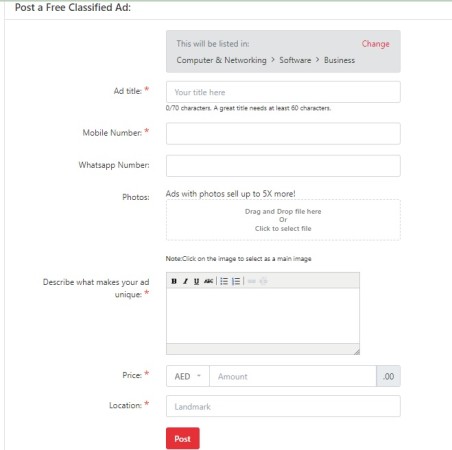Click inside the description text area
452x450 pixels.
tap(263, 315)
